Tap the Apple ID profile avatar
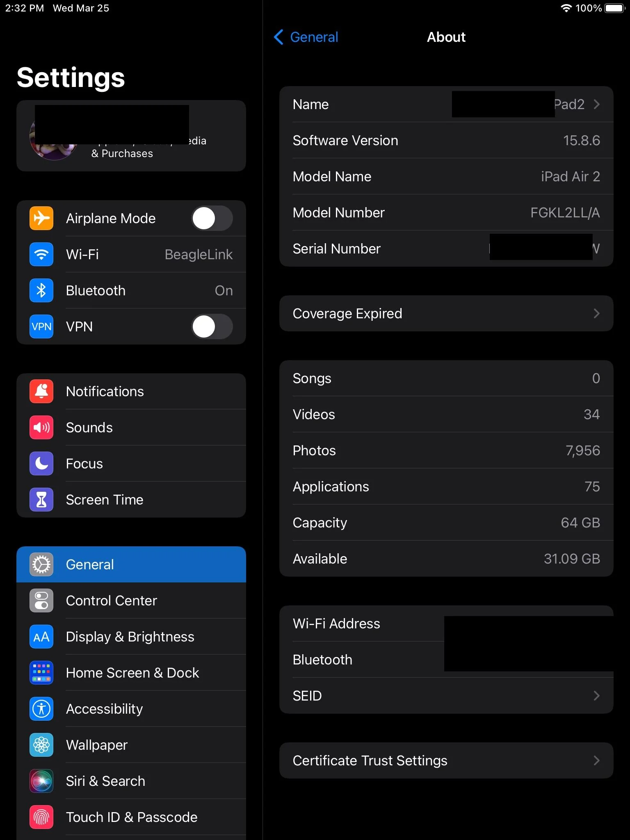630x840 pixels. 53,136
